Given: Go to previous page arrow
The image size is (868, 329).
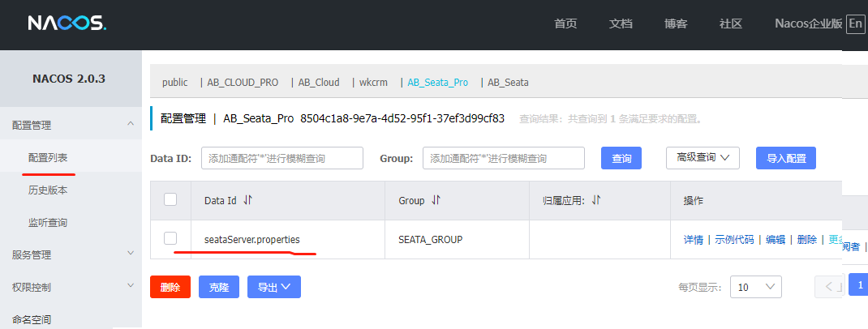Looking at the screenshot, I should (829, 286).
